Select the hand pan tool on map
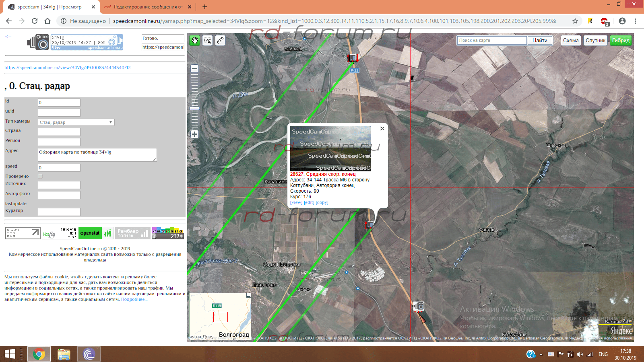 tap(195, 40)
